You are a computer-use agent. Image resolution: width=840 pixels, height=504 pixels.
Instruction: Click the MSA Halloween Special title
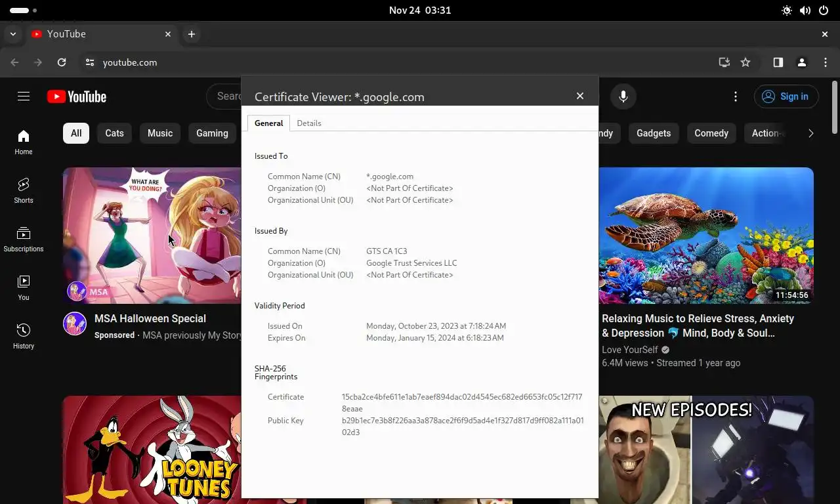(150, 318)
